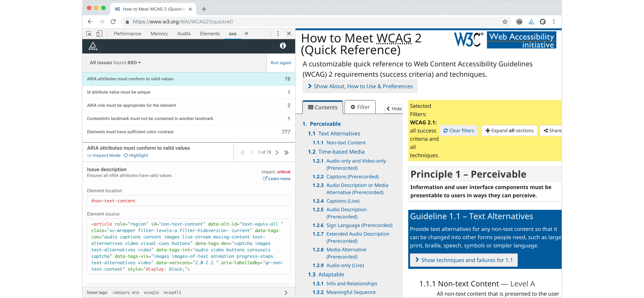644x298 pixels.
Task: Show more DevTools tabs chevron
Action: [x=247, y=33]
